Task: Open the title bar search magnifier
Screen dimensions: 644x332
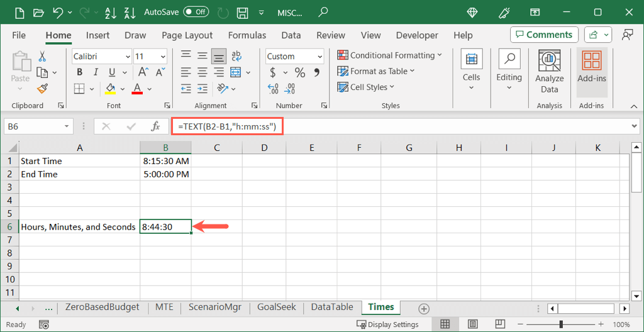Action: (323, 11)
